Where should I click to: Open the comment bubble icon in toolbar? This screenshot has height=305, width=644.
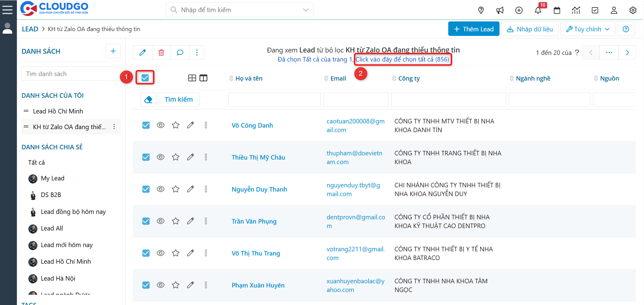click(180, 52)
